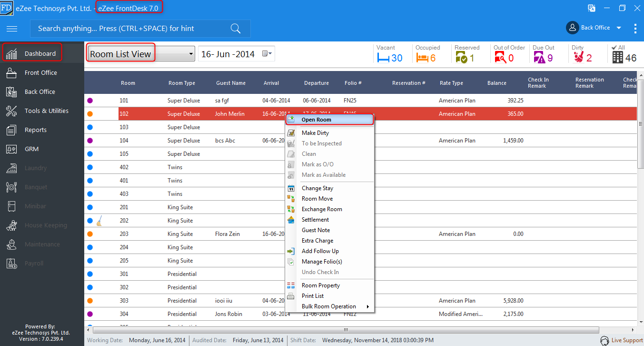
Task: Click the Reserved rooms icon
Action: click(461, 58)
